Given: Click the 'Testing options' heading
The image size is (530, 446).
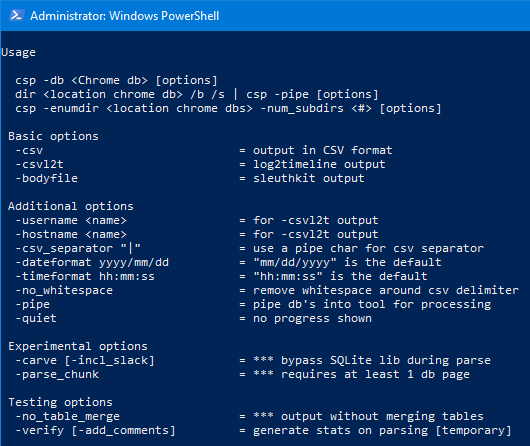Looking at the screenshot, I should coord(61,402).
